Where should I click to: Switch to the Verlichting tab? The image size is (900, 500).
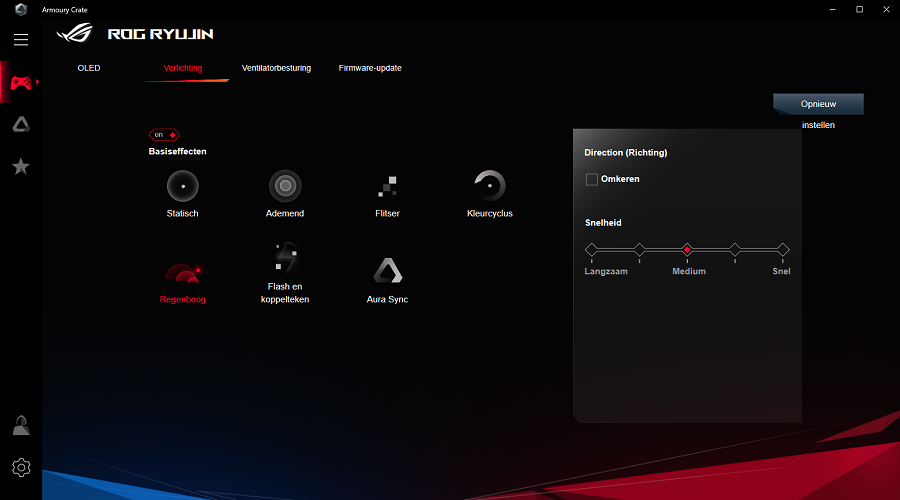coord(183,68)
